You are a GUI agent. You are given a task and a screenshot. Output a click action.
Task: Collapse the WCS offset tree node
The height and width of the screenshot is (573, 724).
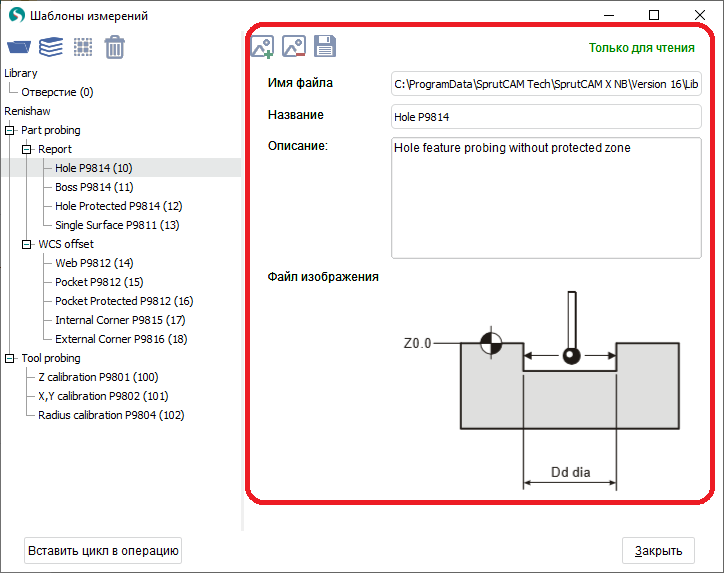click(27, 244)
